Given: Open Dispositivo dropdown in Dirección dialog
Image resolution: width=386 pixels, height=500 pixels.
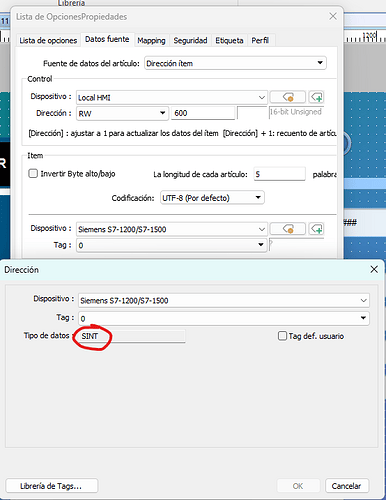Looking at the screenshot, I should pyautogui.click(x=224, y=300).
